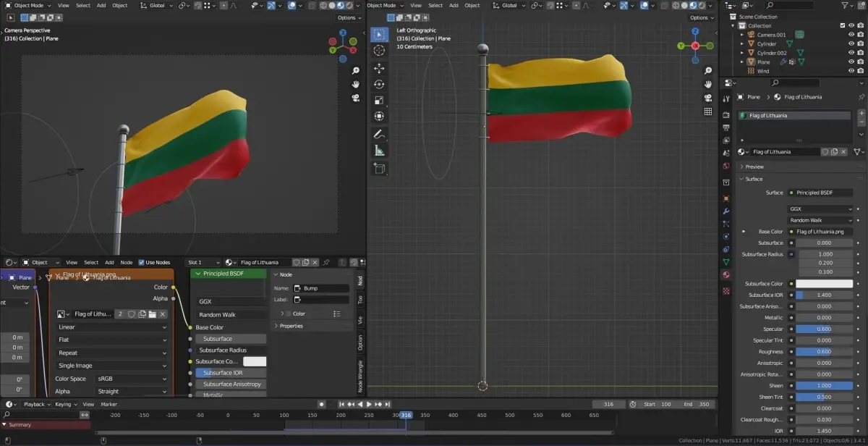Image resolution: width=868 pixels, height=446 pixels.
Task: Select the Transform tool in right viewport
Action: [x=379, y=116]
